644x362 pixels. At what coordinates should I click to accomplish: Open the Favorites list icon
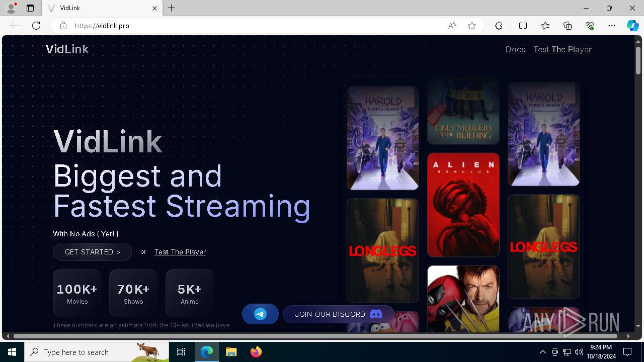[x=545, y=26]
